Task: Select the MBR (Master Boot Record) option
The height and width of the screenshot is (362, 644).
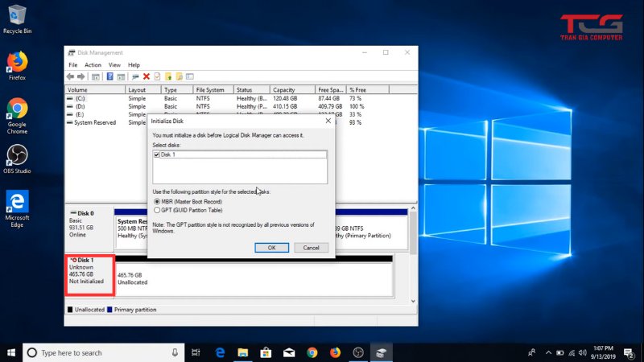Action: pyautogui.click(x=157, y=202)
